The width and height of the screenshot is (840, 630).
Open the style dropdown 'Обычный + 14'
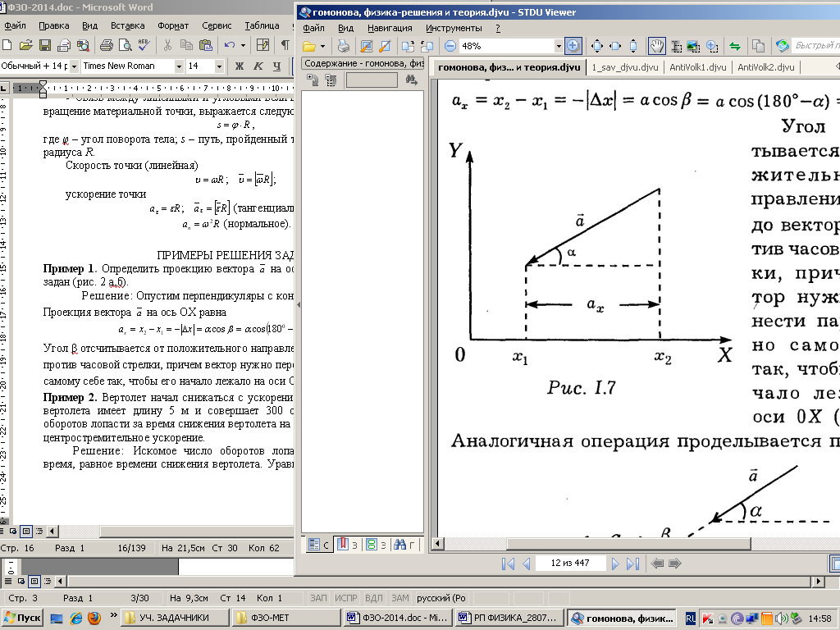[x=74, y=66]
